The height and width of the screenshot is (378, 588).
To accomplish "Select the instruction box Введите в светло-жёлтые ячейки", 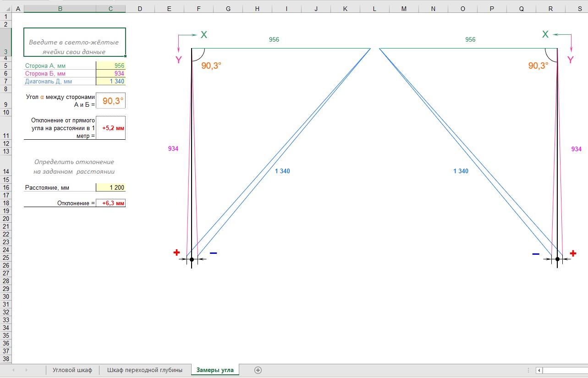I will 74,42.
